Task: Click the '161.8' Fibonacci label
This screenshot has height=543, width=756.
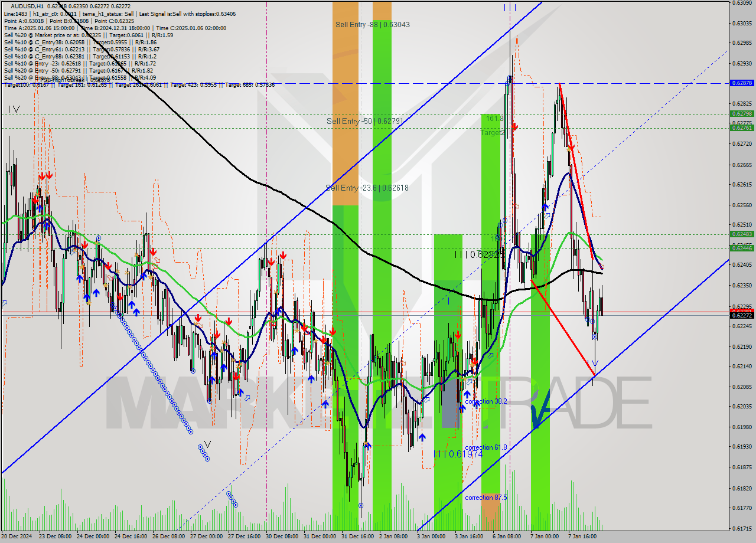Action: click(x=494, y=119)
